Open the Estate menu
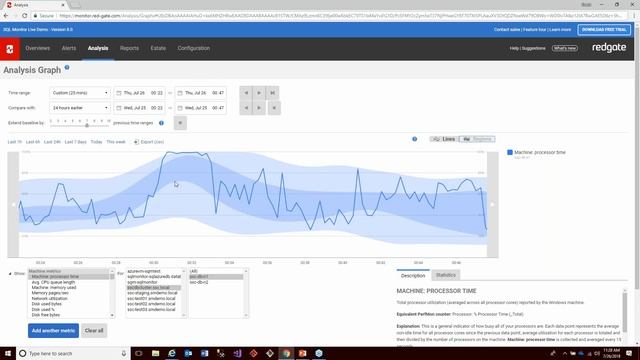640x360 pixels. (158, 48)
